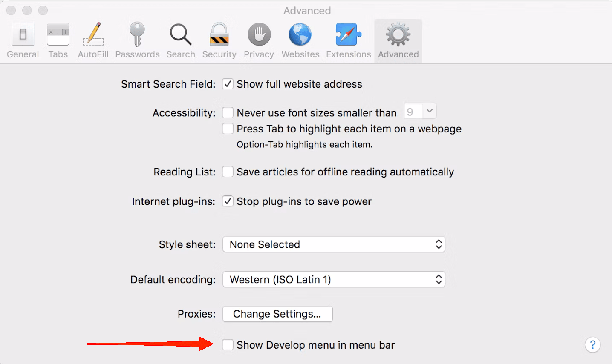Click the Websites globe icon
612x364 pixels.
point(300,34)
